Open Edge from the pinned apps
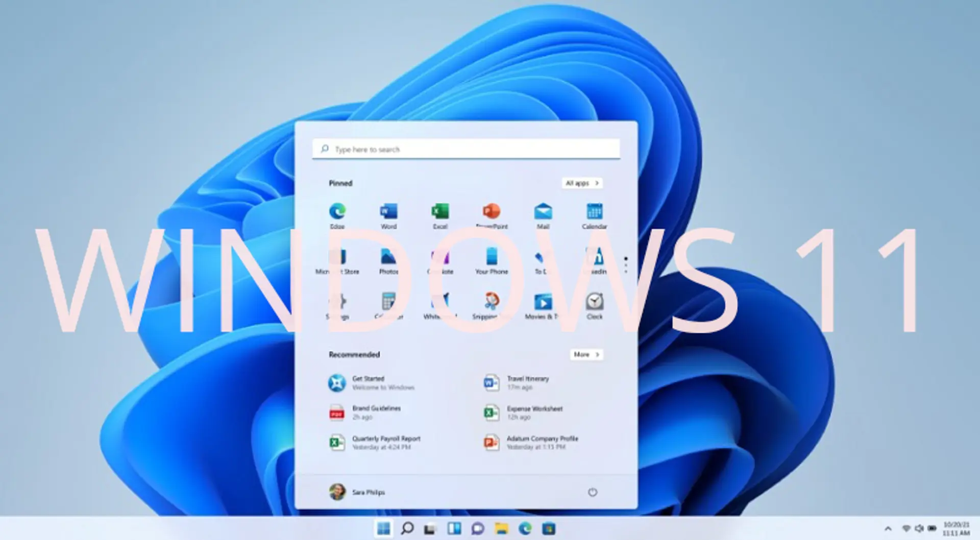This screenshot has height=540, width=980. (337, 216)
